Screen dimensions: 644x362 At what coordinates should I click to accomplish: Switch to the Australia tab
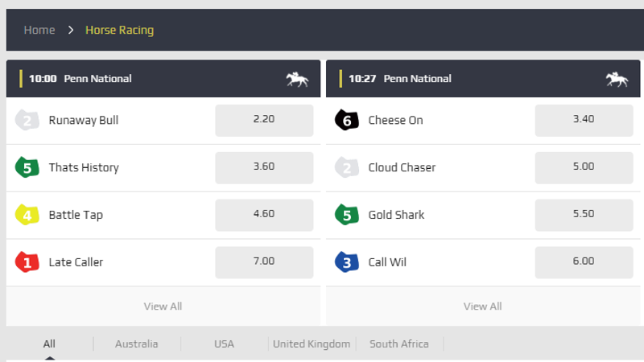136,344
